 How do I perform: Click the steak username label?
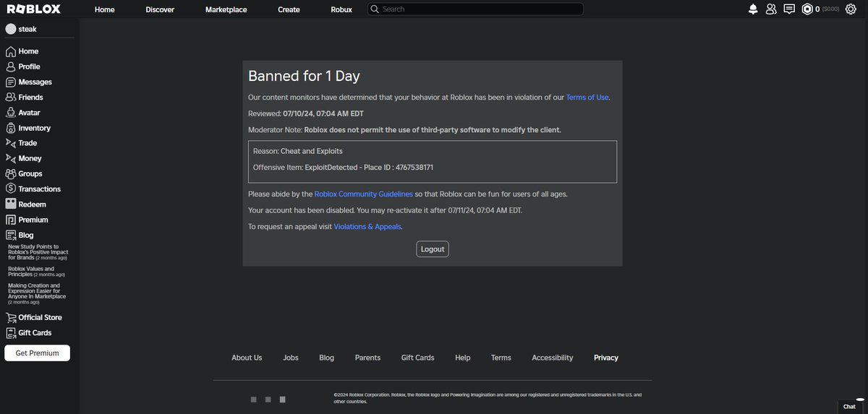coord(27,30)
